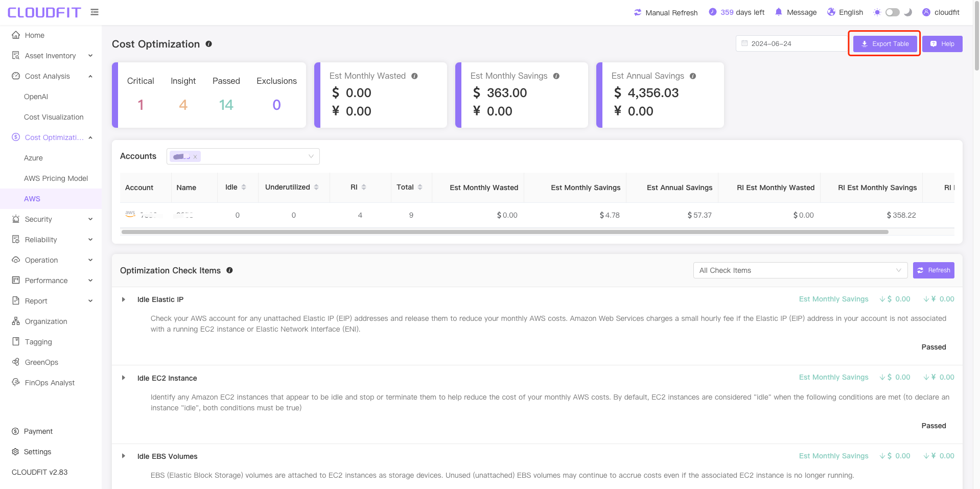
Task: Expand the Idle EC2 Instance check item
Action: coord(124,378)
